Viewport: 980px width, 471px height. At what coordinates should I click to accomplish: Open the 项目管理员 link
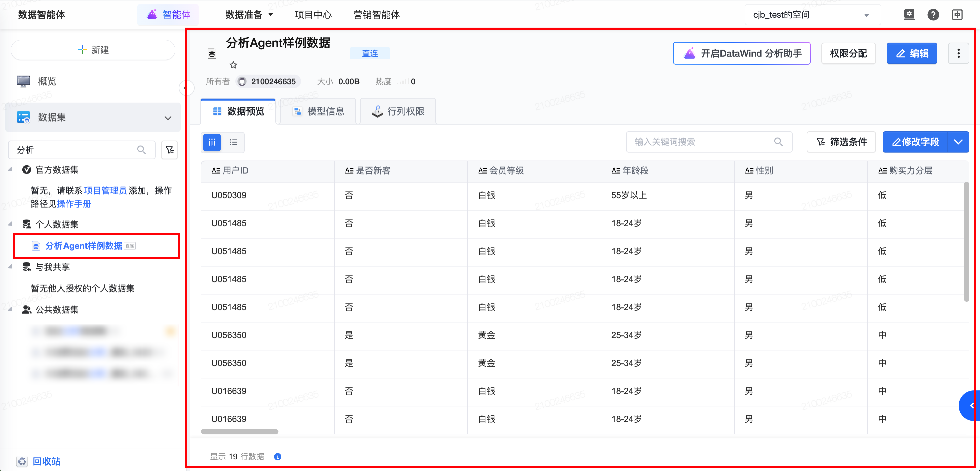pos(105,191)
